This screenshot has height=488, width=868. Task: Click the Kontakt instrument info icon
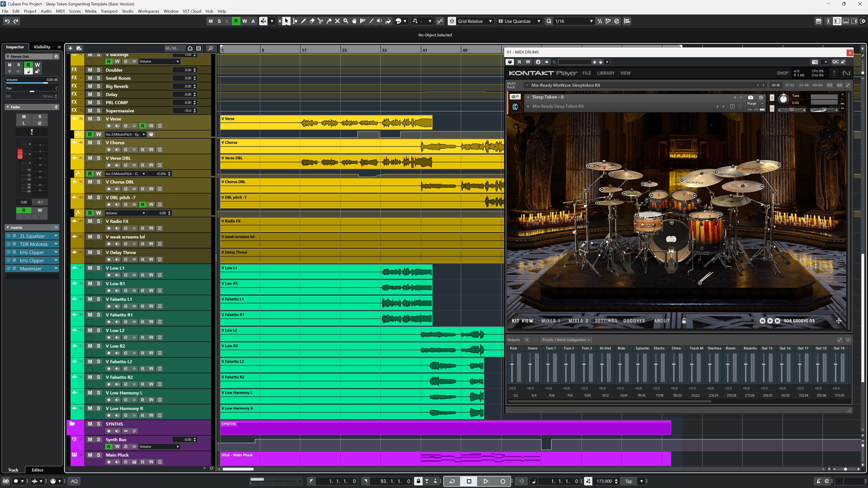[x=761, y=97]
